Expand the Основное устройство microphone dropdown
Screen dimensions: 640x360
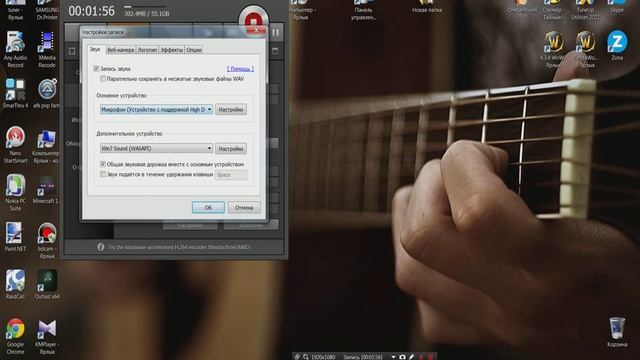click(x=156, y=109)
